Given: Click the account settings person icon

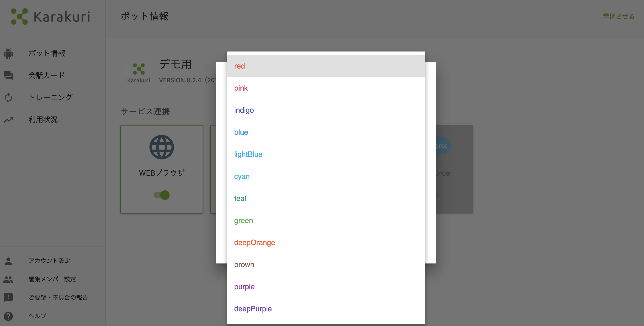Looking at the screenshot, I should (8, 261).
